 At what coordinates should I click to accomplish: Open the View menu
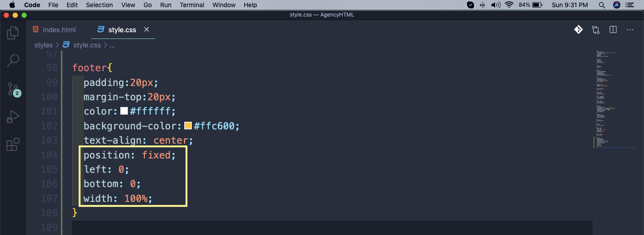click(x=128, y=5)
